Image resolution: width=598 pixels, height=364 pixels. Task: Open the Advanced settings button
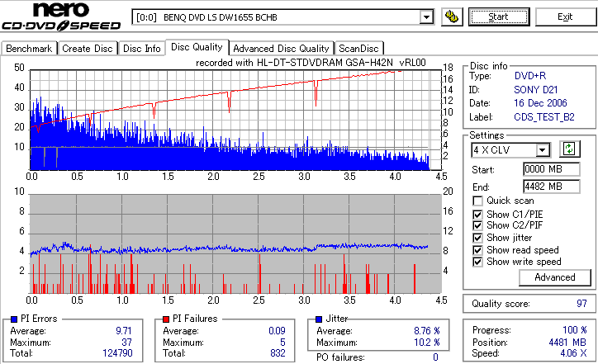[x=555, y=277]
